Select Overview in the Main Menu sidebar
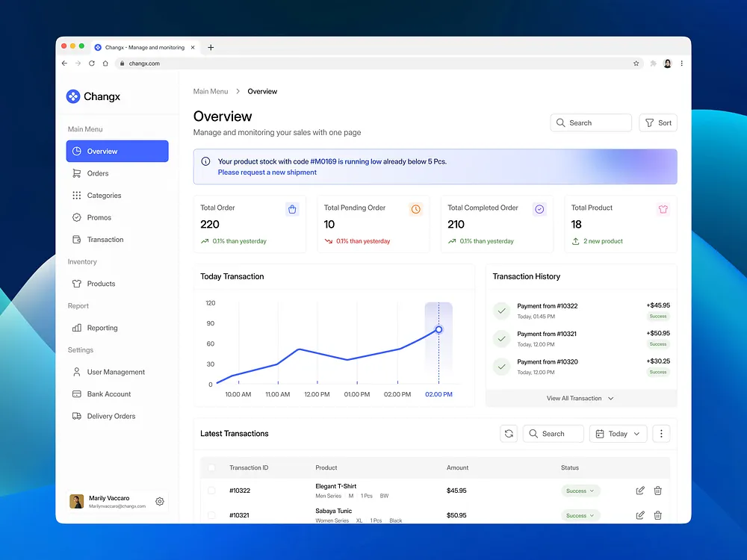 tap(101, 151)
